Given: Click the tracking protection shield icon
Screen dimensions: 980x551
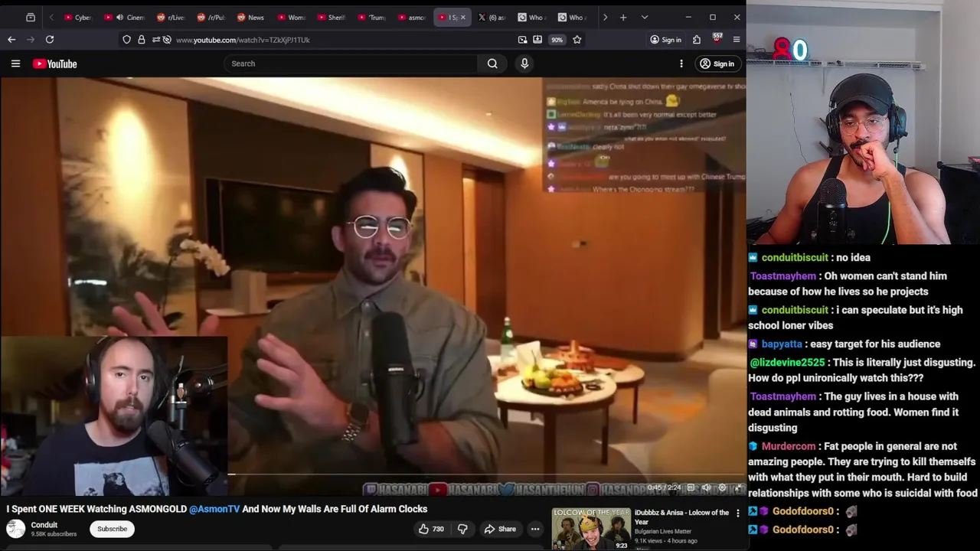Looking at the screenshot, I should (x=127, y=40).
